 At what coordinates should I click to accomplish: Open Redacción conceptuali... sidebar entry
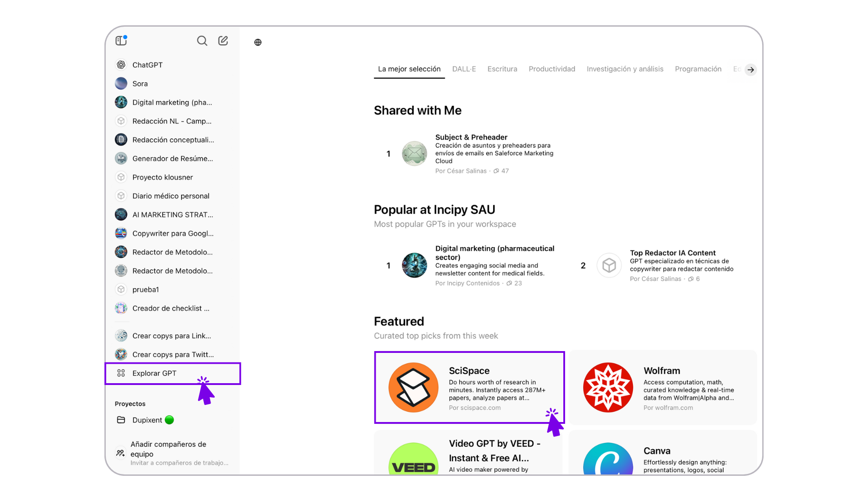tap(172, 140)
